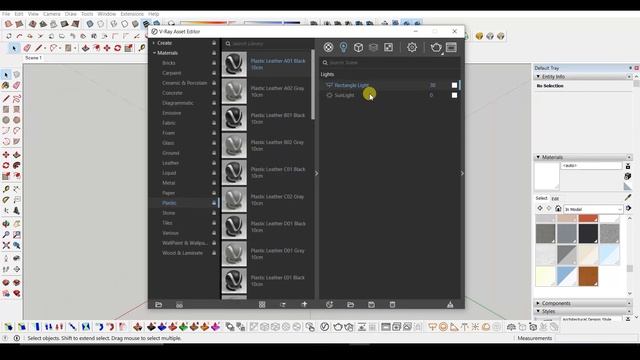This screenshot has width=640, height=360.
Task: Click the save asset icon in scene panel
Action: 371,304
